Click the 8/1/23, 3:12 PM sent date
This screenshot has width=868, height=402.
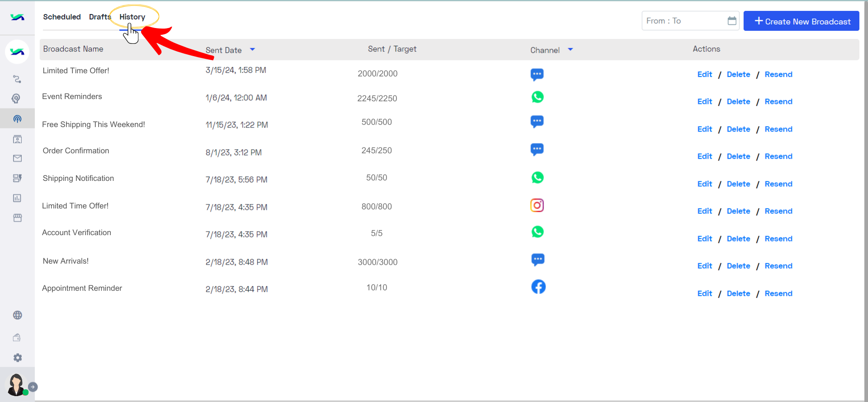coord(233,152)
